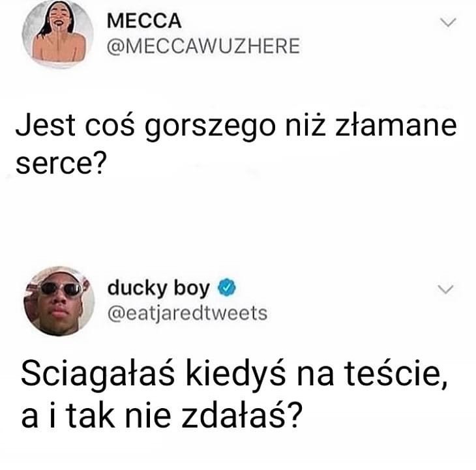The image size is (476, 470).
Task: Click the blue verified badge next to ducky boy
Action: 227,287
